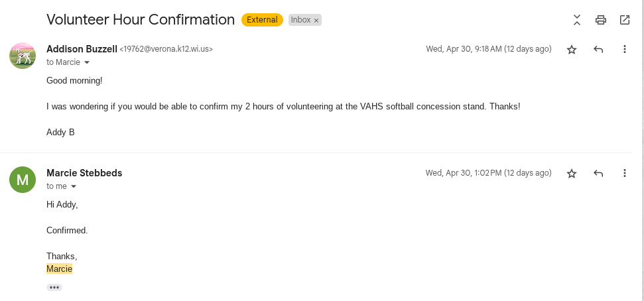This screenshot has width=644, height=301.
Task: Remove the Inbox label from the thread
Action: [316, 21]
